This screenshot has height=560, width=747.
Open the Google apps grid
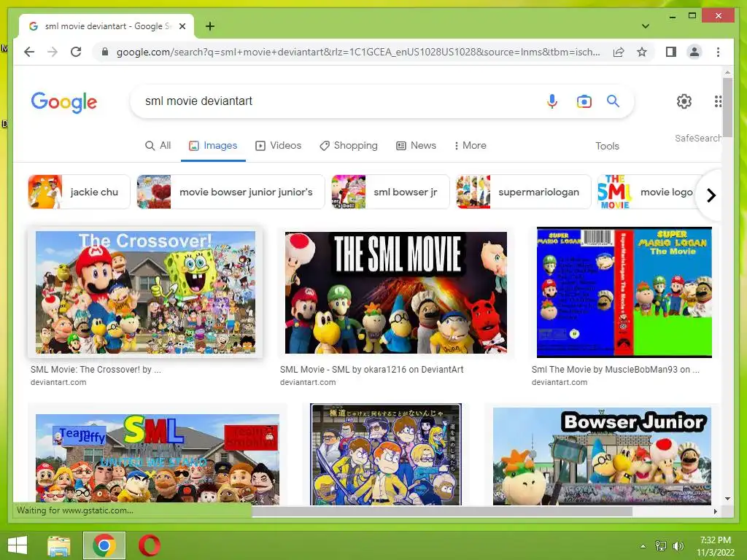point(718,101)
